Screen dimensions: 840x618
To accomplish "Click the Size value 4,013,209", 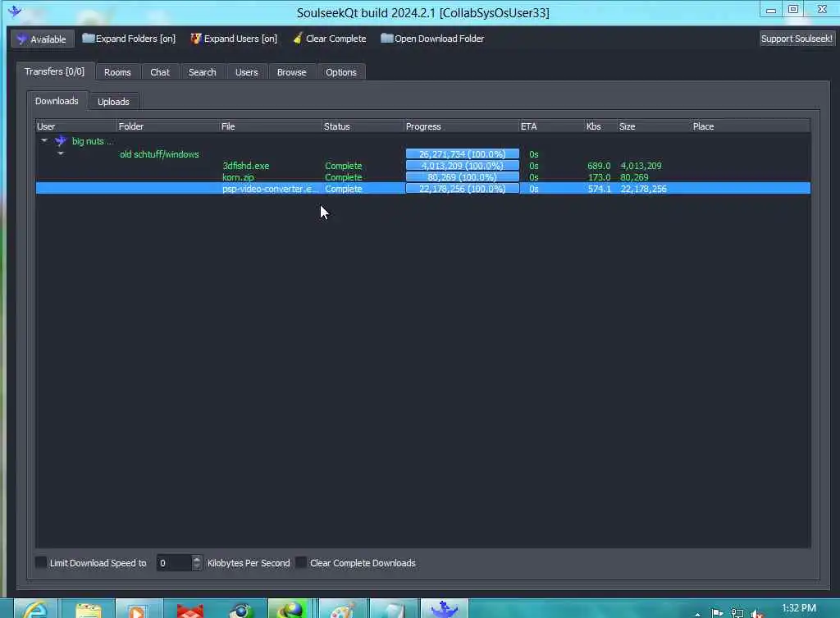I will tap(641, 166).
